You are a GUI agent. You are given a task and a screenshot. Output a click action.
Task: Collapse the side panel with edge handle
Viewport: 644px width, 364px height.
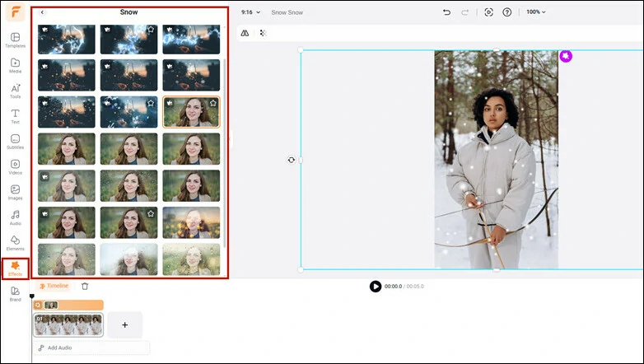tap(231, 140)
